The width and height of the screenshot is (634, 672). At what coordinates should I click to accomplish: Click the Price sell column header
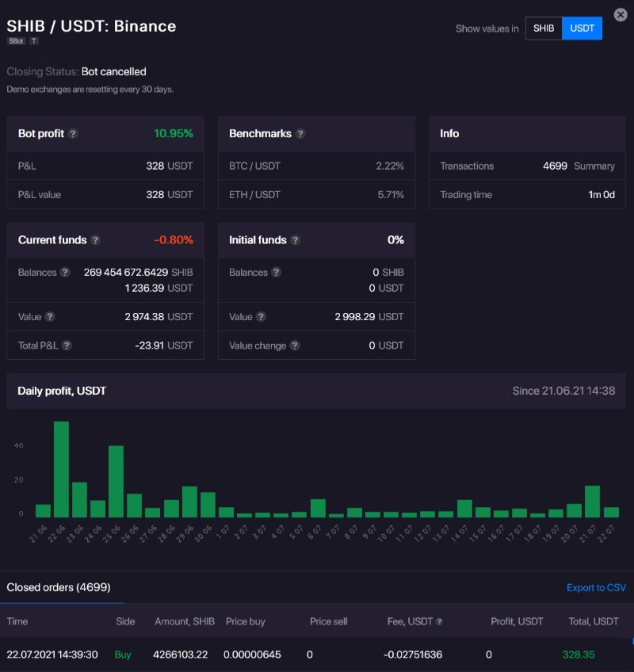329,621
